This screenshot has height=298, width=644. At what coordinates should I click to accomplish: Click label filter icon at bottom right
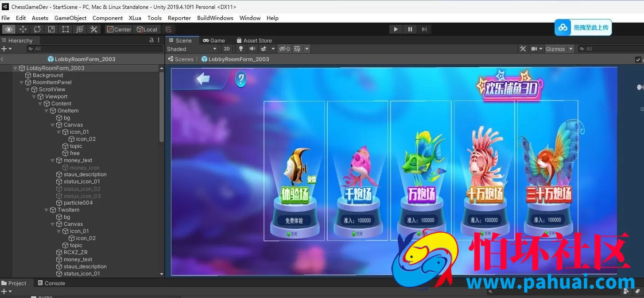pos(637,291)
